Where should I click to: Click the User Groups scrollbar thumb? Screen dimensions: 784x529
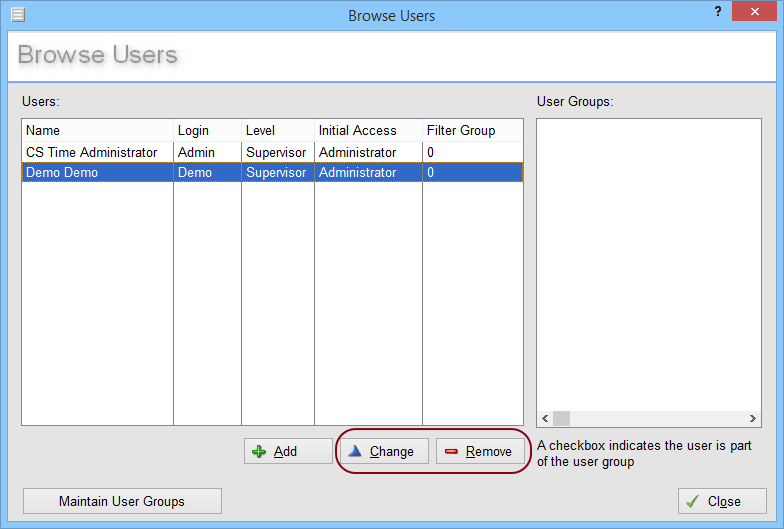562,418
